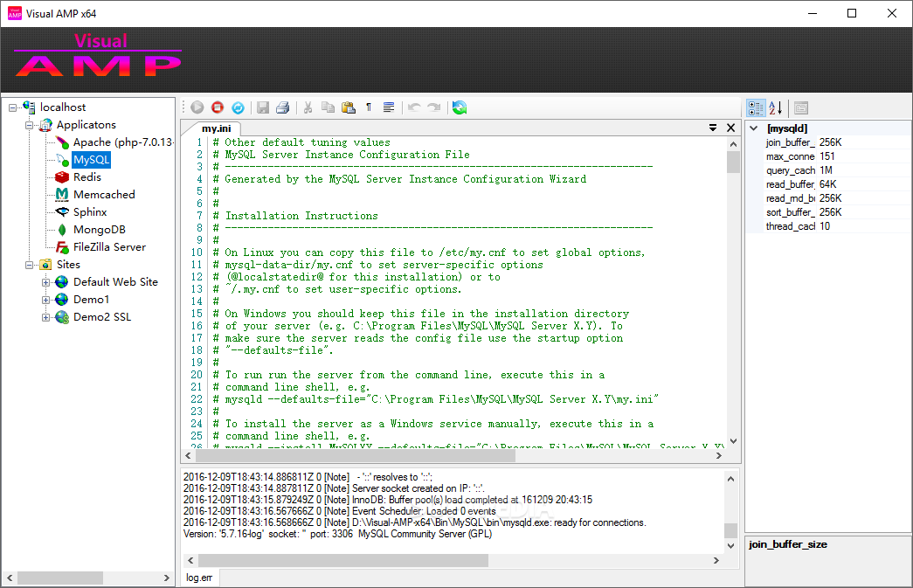Click the editor vertical scrollbar thumb

pyautogui.click(x=733, y=162)
